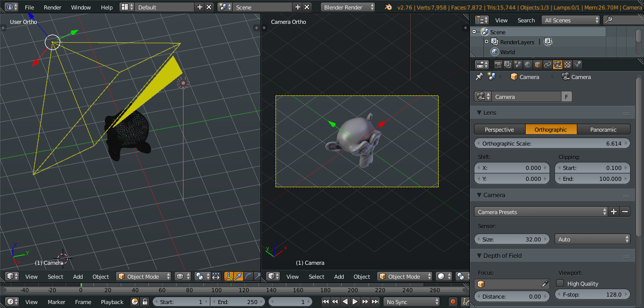The width and height of the screenshot is (644, 308).
Task: Open the Render properties camera tab
Action: pyautogui.click(x=498, y=65)
